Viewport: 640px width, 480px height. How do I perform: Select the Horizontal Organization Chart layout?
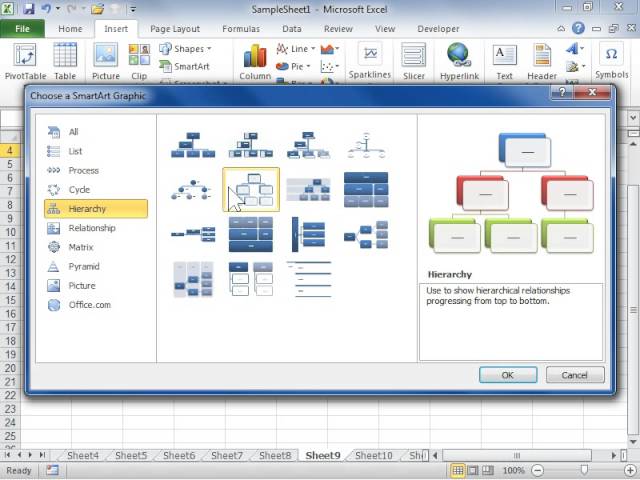(x=193, y=234)
